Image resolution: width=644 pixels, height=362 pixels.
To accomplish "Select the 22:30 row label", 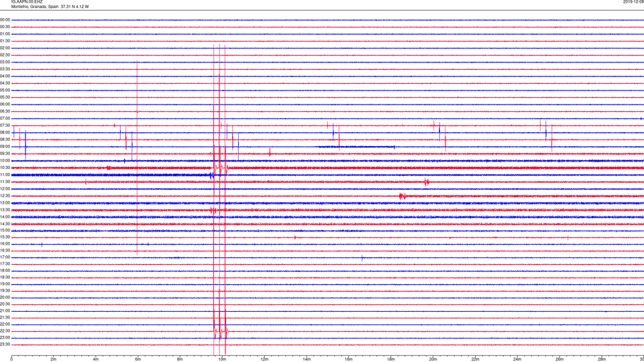I will [5, 330].
